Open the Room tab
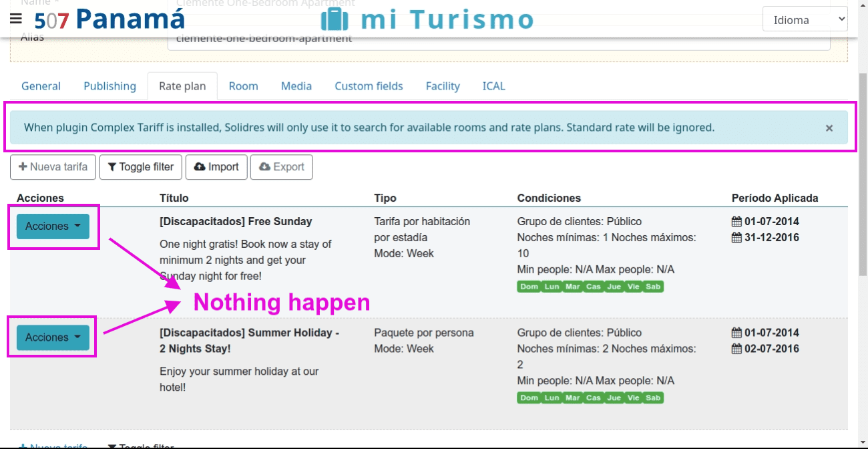This screenshot has width=868, height=449. coord(243,86)
